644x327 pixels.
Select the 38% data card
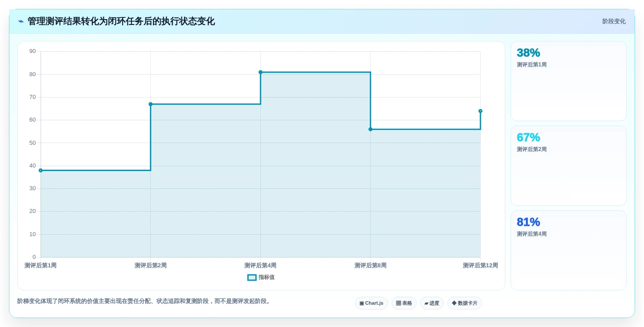[569, 81]
